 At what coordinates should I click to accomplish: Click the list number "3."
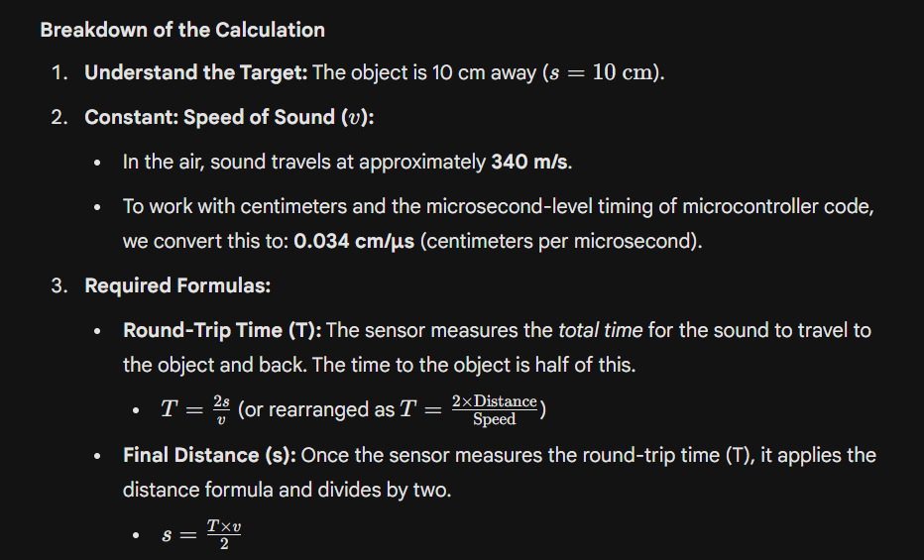pos(59,285)
